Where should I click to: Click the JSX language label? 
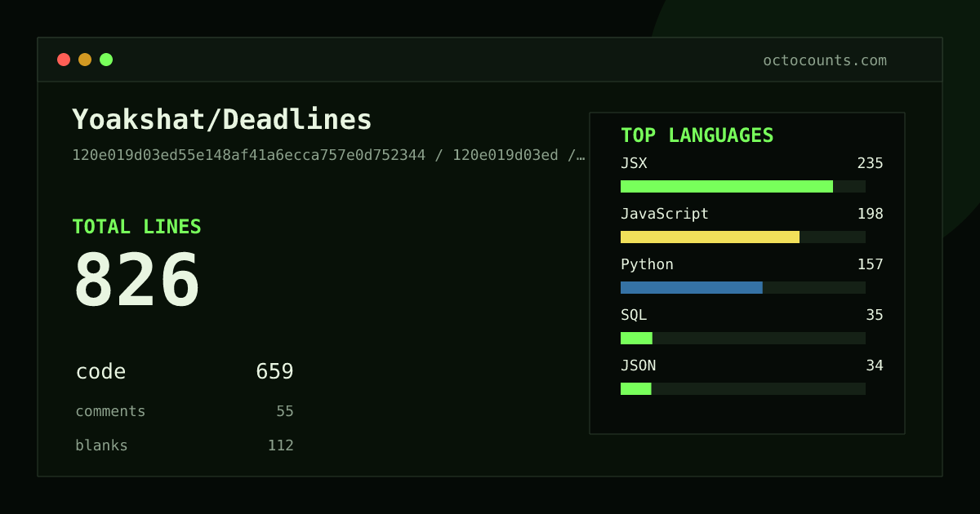634,163
